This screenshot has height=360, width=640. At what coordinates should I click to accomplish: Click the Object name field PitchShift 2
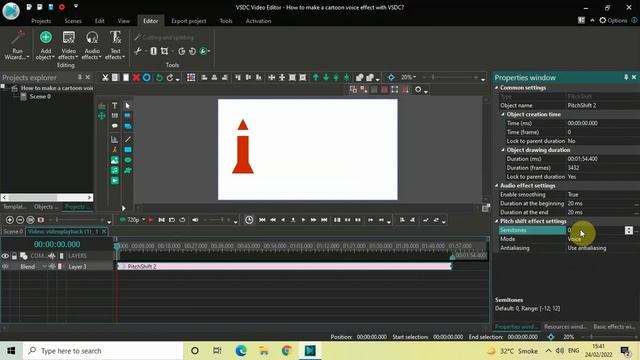click(602, 106)
